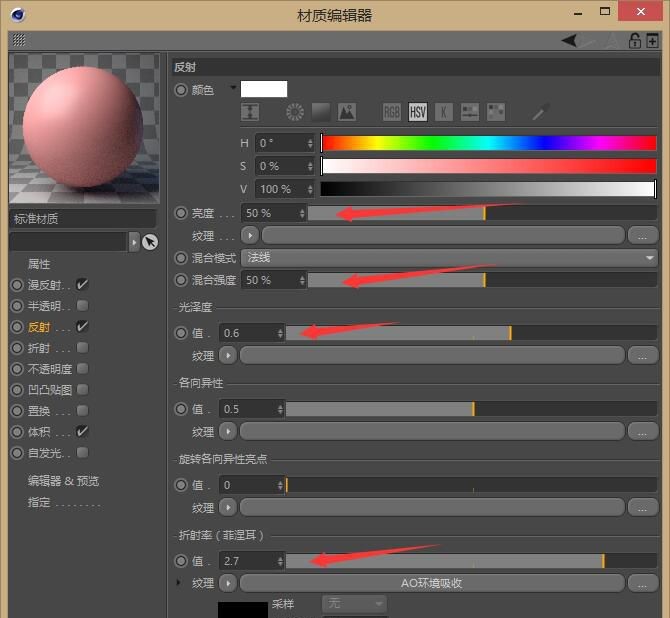Open the 体积 channel page
Screen dimensions: 670x618
point(39,432)
